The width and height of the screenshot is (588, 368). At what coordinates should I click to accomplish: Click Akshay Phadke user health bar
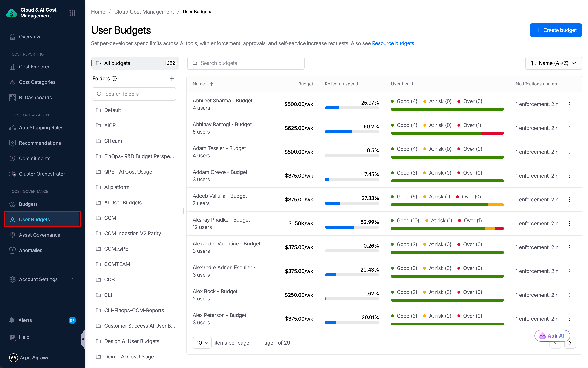[447, 229]
